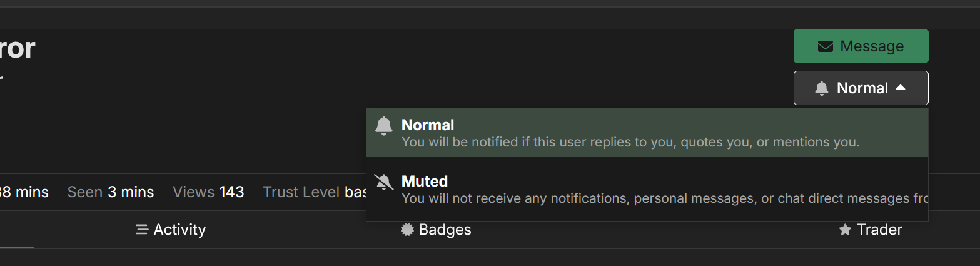
Task: Click the envelope icon on Message button
Action: 825,46
